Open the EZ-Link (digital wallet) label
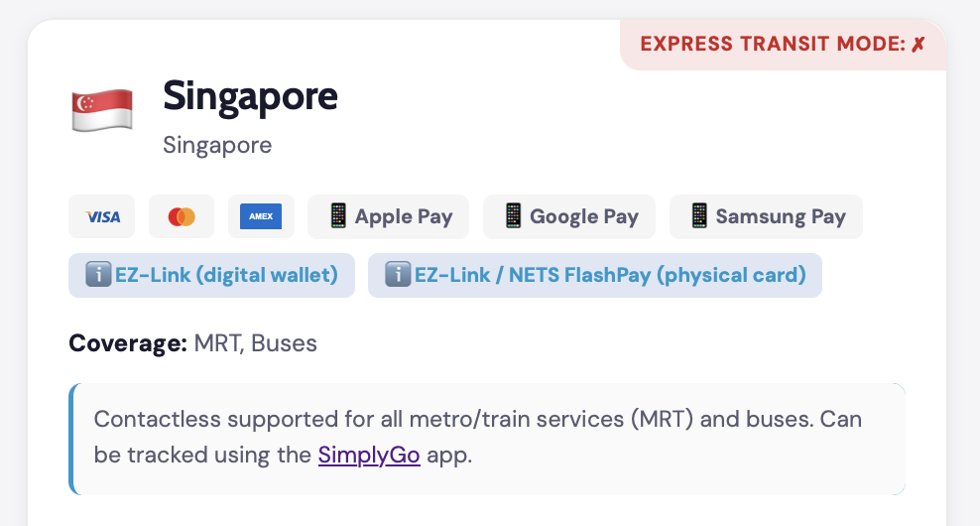The width and height of the screenshot is (980, 526). tap(226, 275)
